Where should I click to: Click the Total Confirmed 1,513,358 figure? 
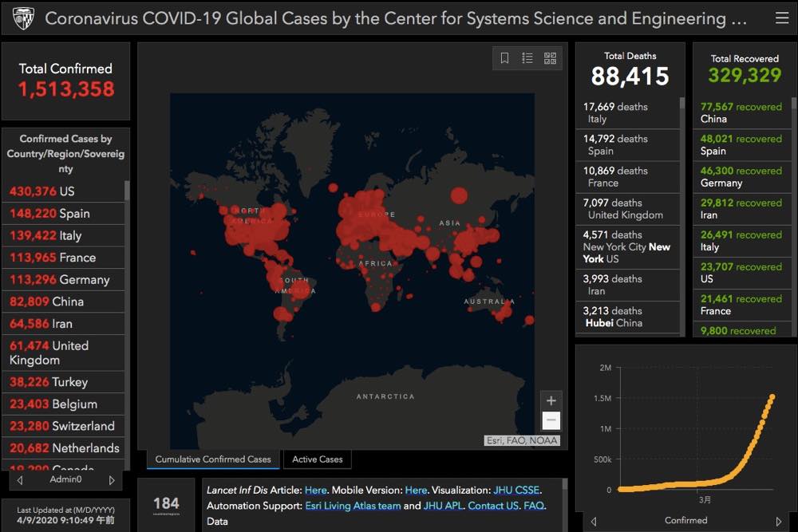coord(66,89)
